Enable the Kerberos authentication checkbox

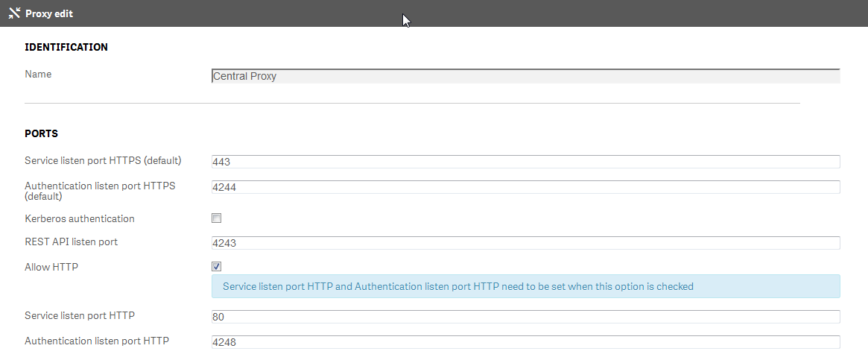[217, 218]
